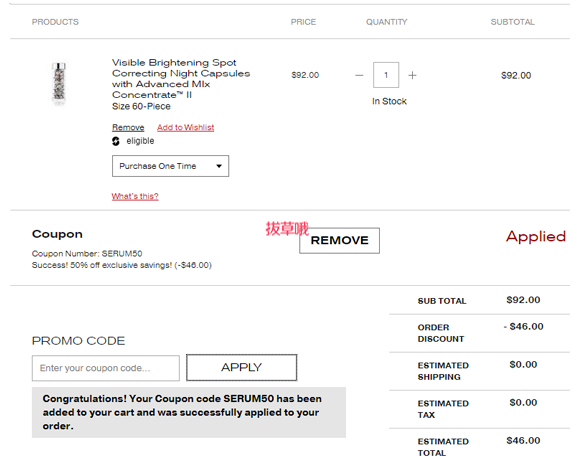
Task: Click the APPLY promo code button
Action: coord(242,367)
